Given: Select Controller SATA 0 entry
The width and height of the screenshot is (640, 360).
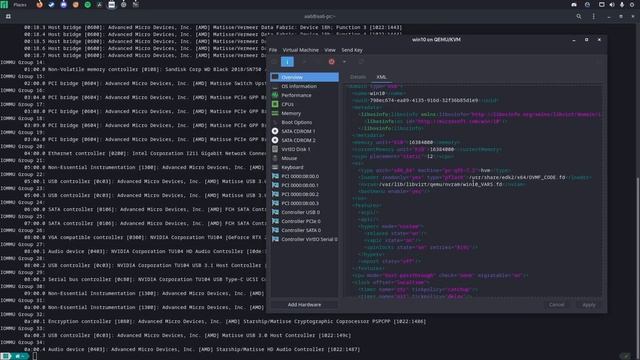Looking at the screenshot, I should tap(304, 230).
